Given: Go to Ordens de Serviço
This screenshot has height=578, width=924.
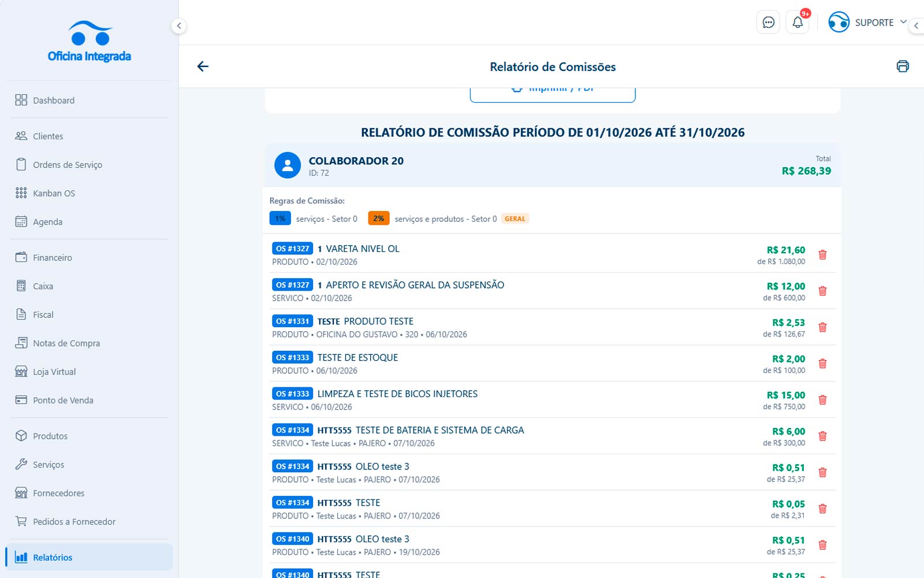Looking at the screenshot, I should pos(89,165).
